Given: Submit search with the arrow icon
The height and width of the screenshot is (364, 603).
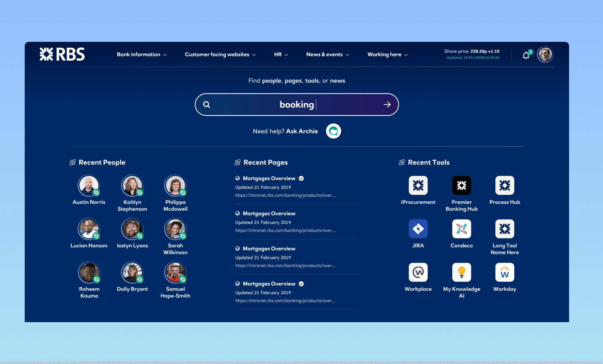Looking at the screenshot, I should pyautogui.click(x=387, y=105).
